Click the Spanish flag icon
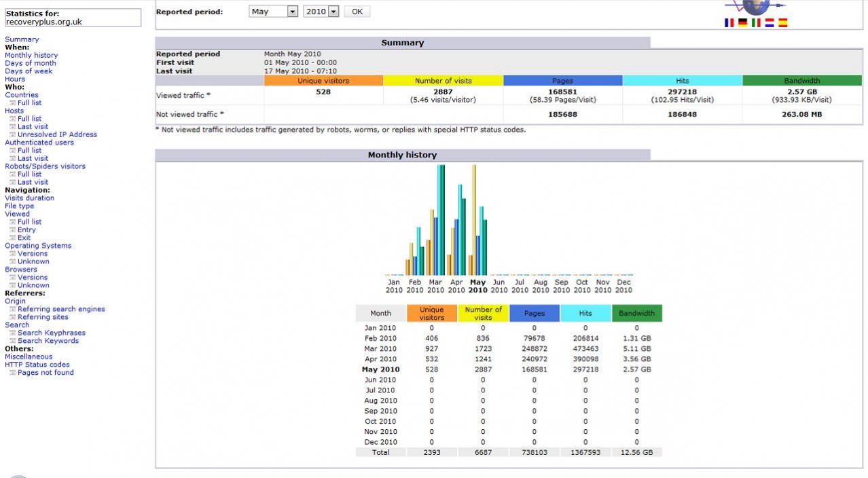 point(782,22)
